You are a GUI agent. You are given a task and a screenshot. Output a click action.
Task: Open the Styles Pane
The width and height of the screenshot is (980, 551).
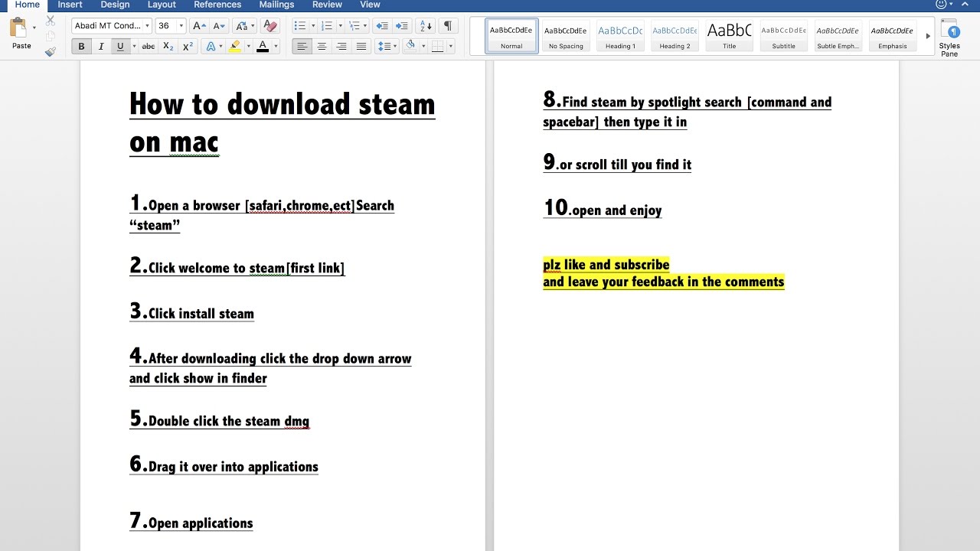(x=949, y=38)
